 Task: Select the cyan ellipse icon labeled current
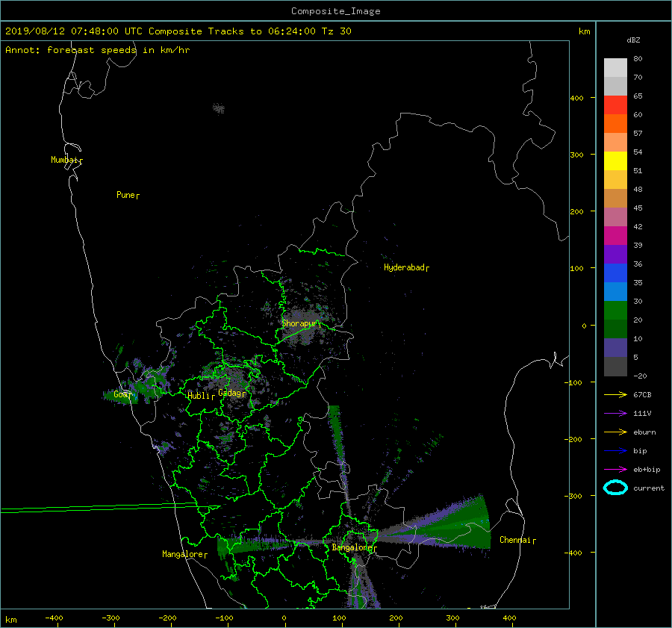615,488
